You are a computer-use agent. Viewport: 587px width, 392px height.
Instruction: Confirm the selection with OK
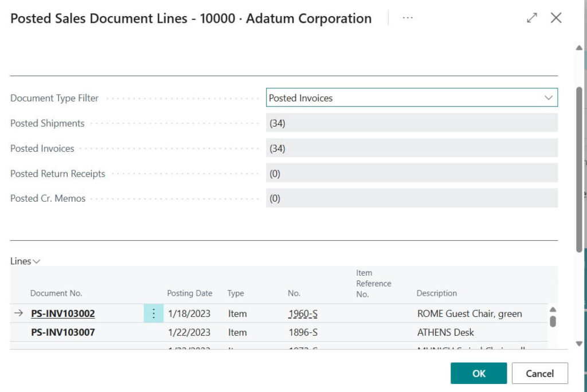point(479,373)
